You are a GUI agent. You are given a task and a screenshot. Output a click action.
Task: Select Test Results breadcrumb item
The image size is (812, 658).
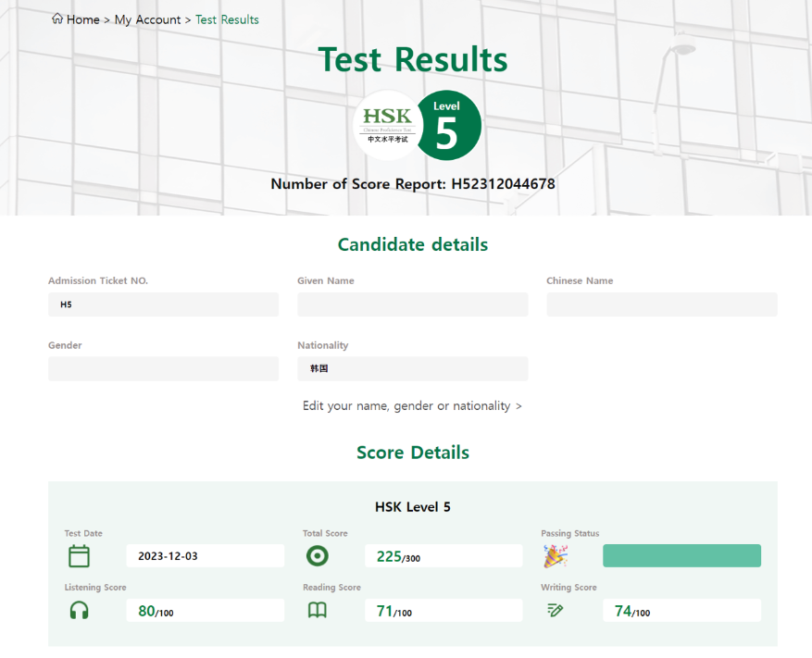pyautogui.click(x=227, y=19)
